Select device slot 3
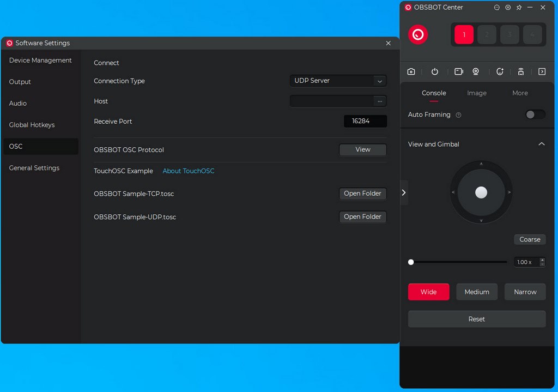The height and width of the screenshot is (392, 558). pos(510,34)
